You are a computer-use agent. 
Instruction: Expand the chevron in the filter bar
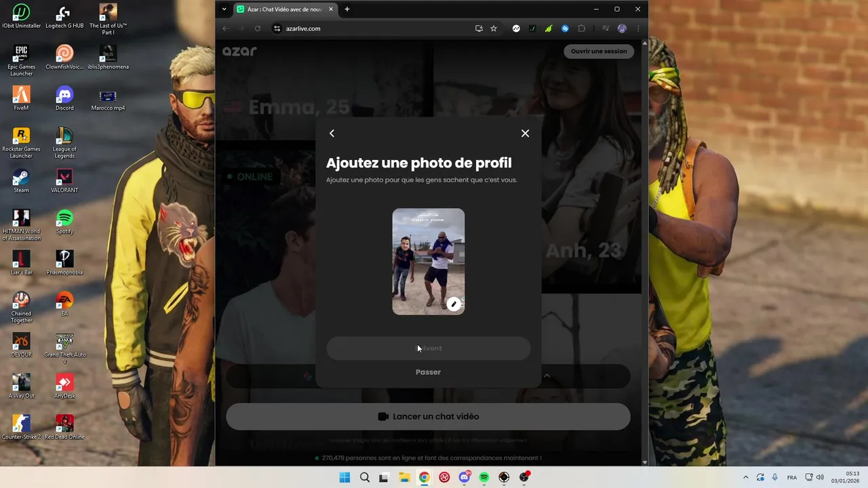click(x=547, y=375)
